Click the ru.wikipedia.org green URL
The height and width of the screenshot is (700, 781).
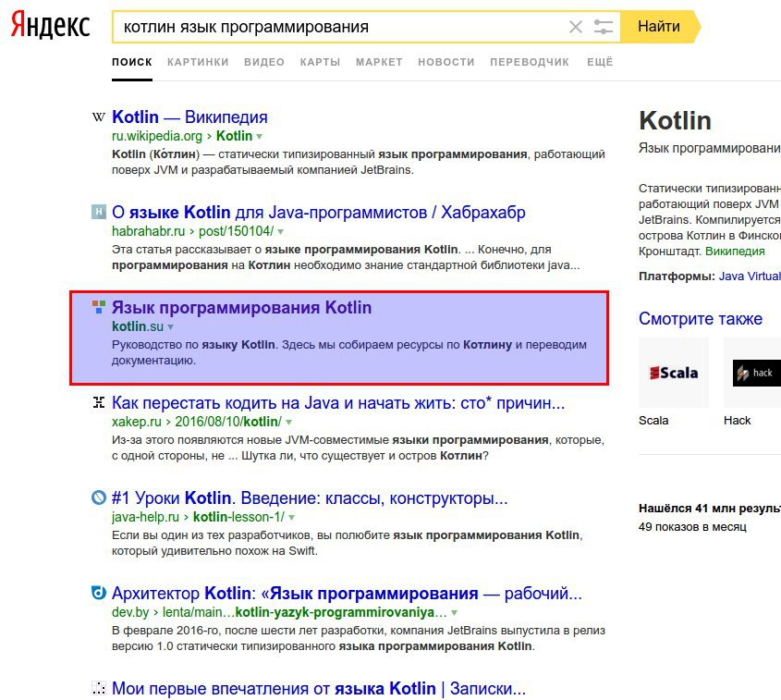157,136
